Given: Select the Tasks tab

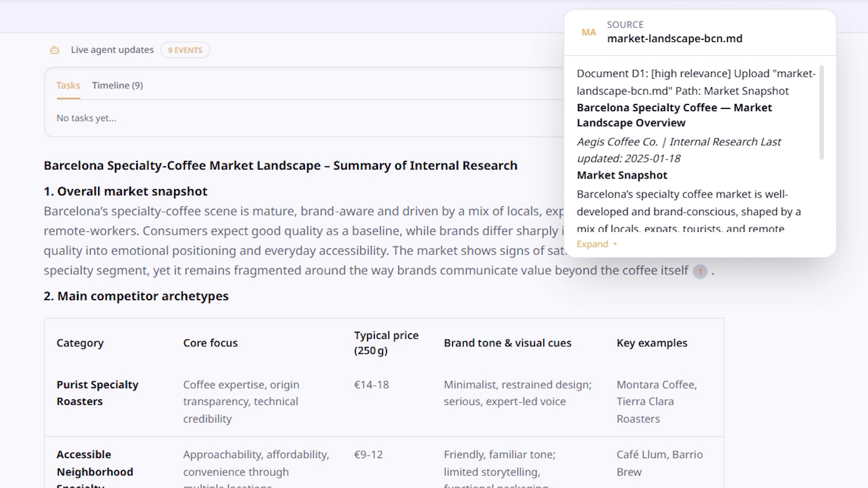Looking at the screenshot, I should 68,85.
